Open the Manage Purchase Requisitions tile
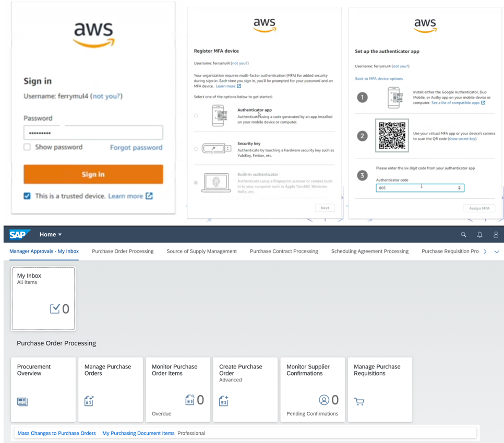The width and height of the screenshot is (504, 443). [x=380, y=390]
